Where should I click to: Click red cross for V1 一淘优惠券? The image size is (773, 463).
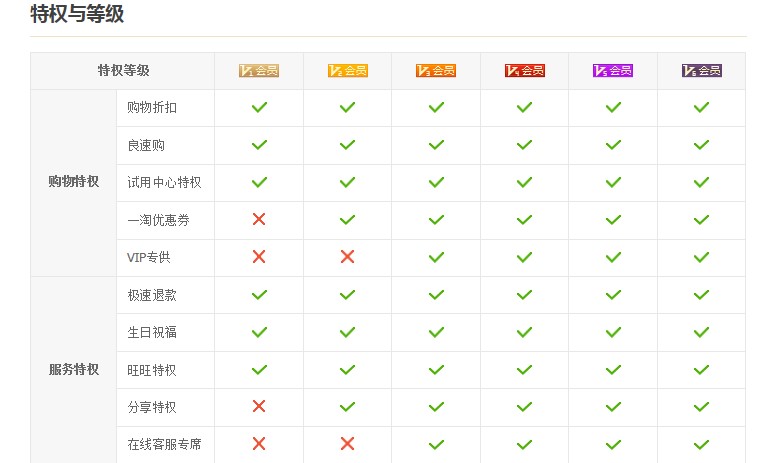tap(259, 219)
